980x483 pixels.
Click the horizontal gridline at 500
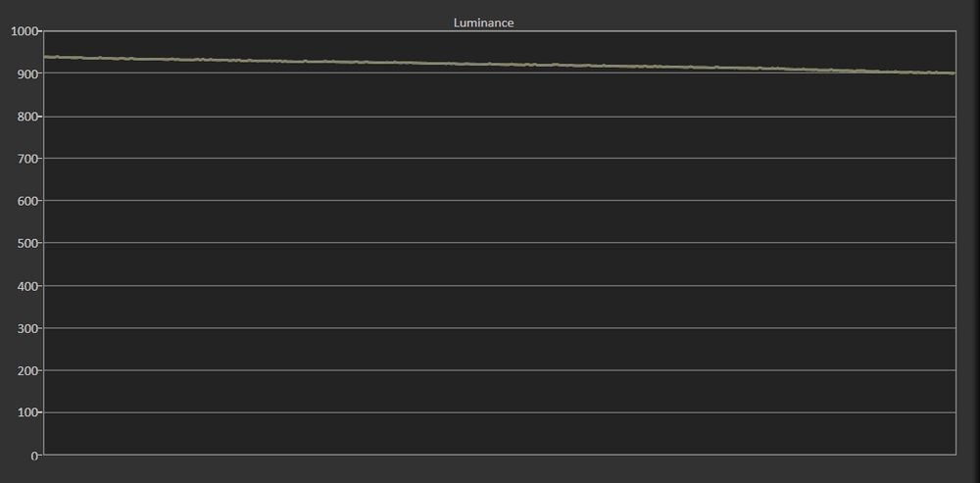(x=500, y=243)
